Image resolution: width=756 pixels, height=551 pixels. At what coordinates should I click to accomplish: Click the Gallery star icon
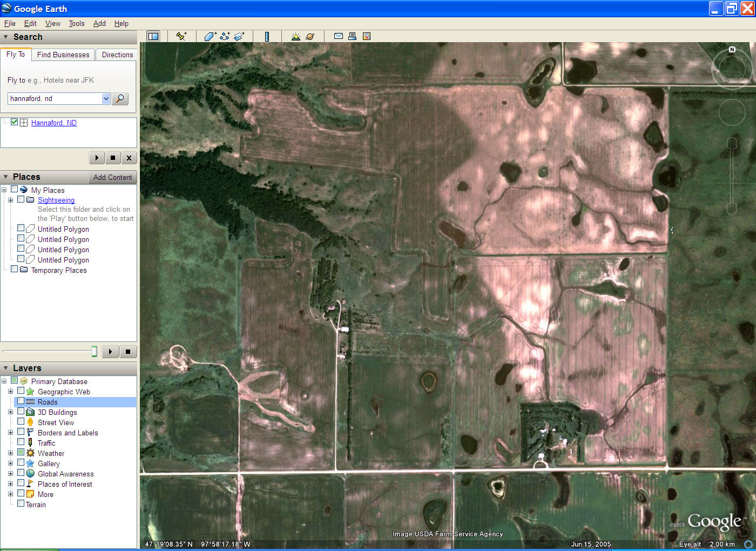(30, 463)
